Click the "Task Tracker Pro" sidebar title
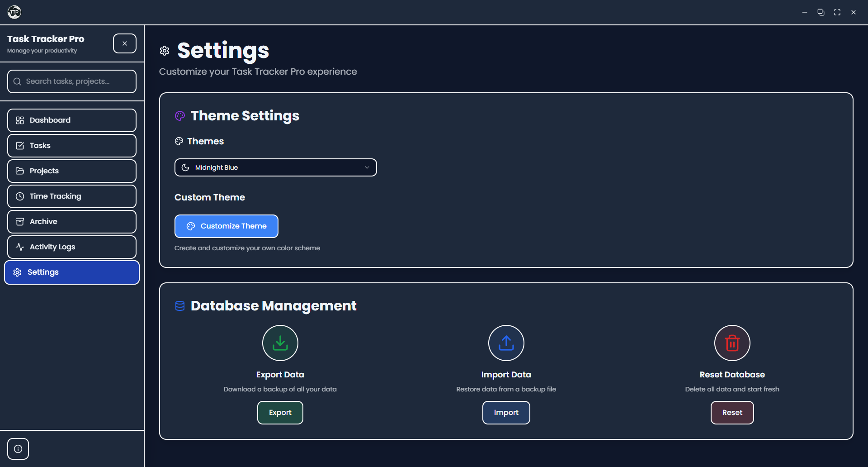The image size is (868, 467). (46, 39)
